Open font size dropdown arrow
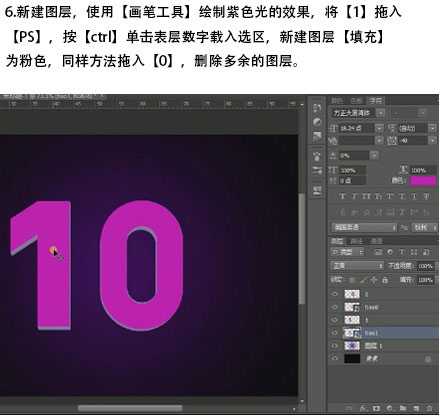 coord(379,128)
